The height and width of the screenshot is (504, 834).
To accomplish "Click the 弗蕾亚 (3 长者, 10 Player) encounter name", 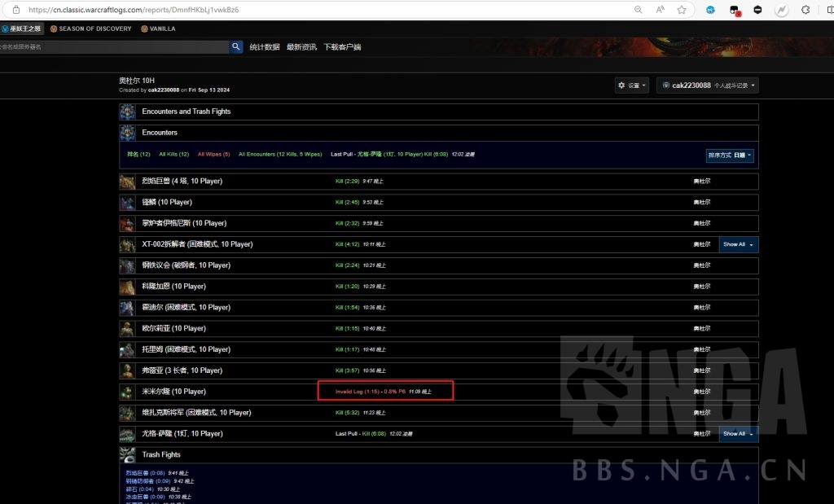I will pyautogui.click(x=182, y=370).
